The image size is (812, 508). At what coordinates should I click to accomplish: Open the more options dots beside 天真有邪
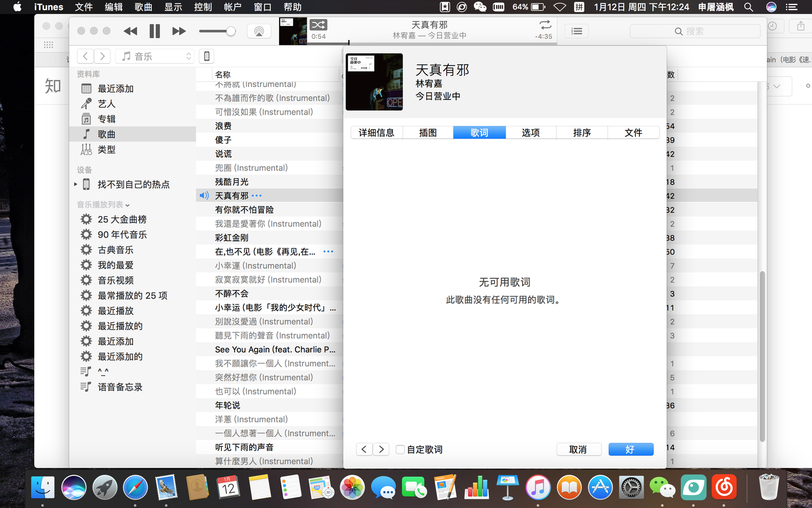click(257, 196)
